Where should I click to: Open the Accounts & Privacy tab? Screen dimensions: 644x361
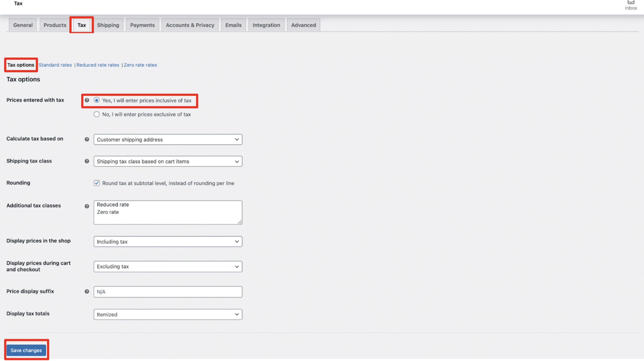pos(190,25)
